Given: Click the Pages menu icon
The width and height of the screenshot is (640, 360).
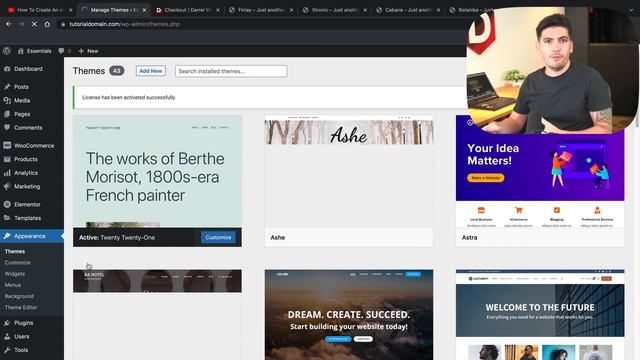Looking at the screenshot, I should [7, 114].
